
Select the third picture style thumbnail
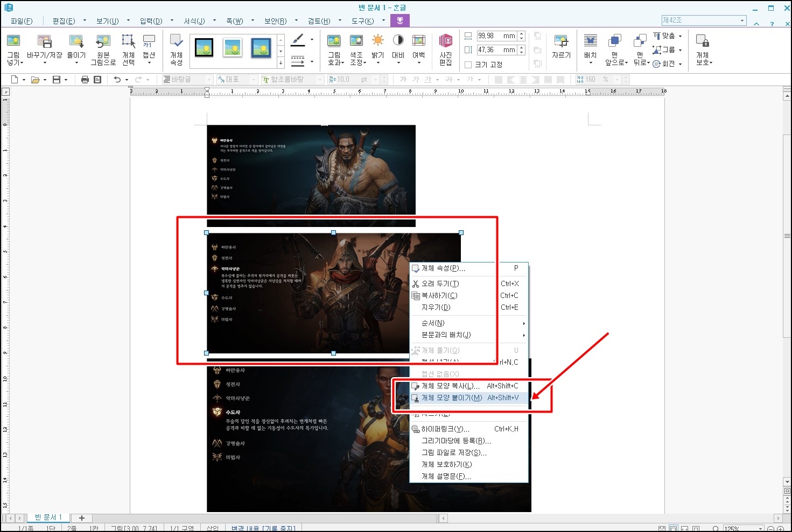[262, 48]
